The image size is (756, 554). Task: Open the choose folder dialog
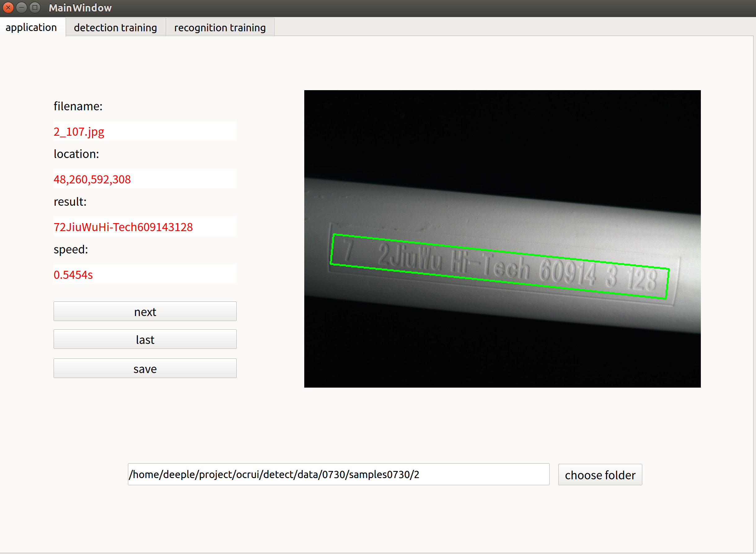(600, 475)
